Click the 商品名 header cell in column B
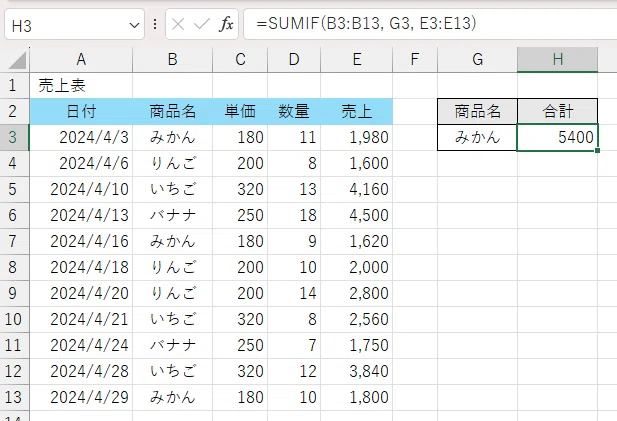The height and width of the screenshot is (421, 617). [172, 111]
